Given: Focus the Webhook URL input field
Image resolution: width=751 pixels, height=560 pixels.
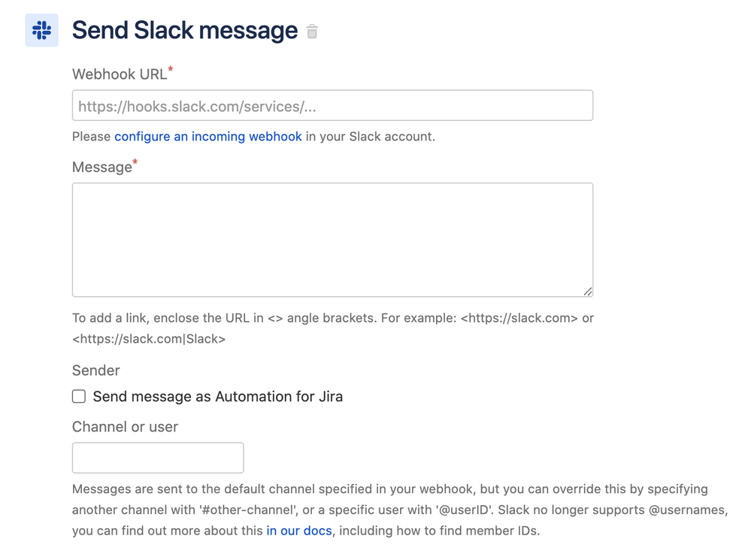Looking at the screenshot, I should (x=332, y=106).
